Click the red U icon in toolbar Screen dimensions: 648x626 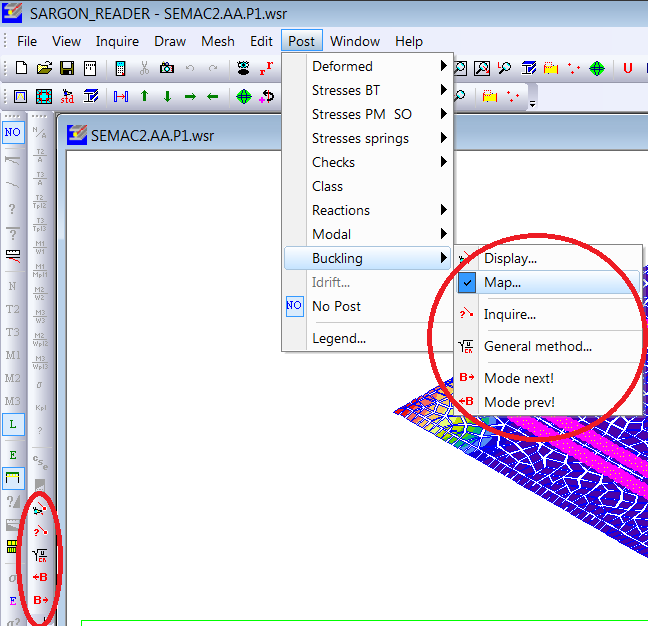click(628, 69)
